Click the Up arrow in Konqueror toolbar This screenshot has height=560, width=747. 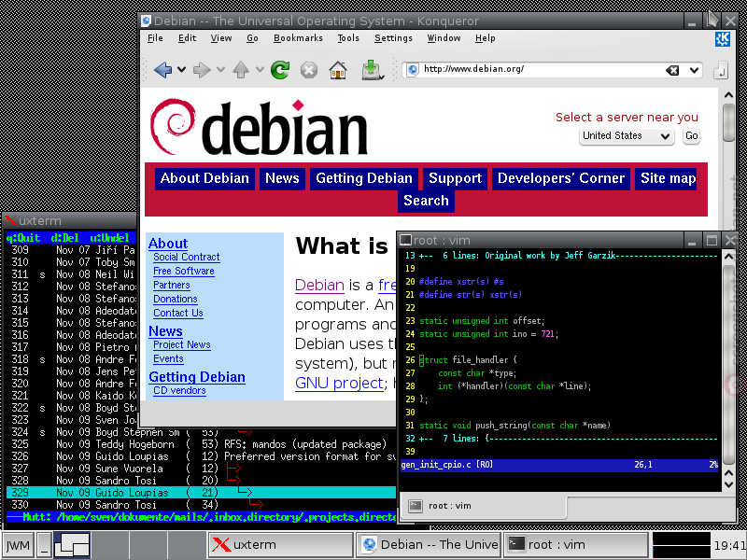(x=241, y=70)
